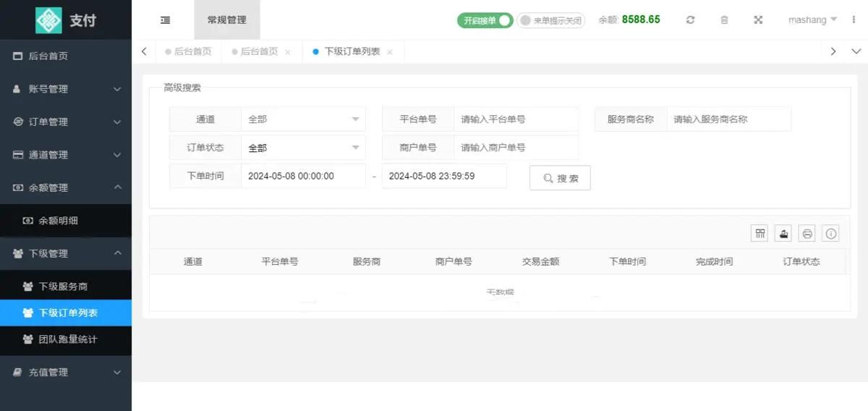
Task: Click the 平台单号 input field
Action: (x=516, y=119)
